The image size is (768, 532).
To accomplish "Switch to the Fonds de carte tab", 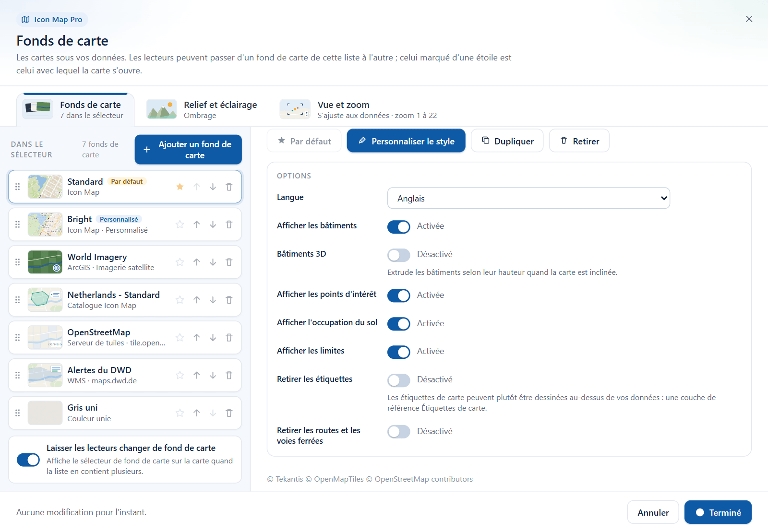I will [x=75, y=110].
